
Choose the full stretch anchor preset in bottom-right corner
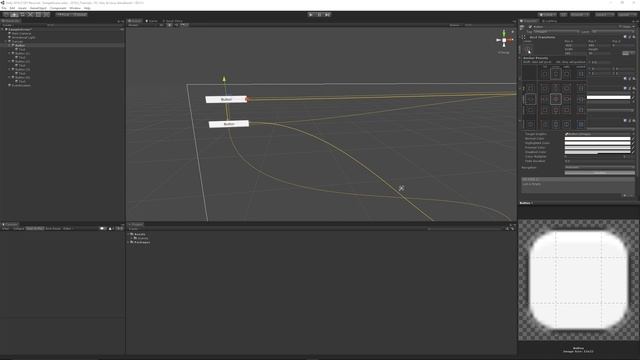580,124
